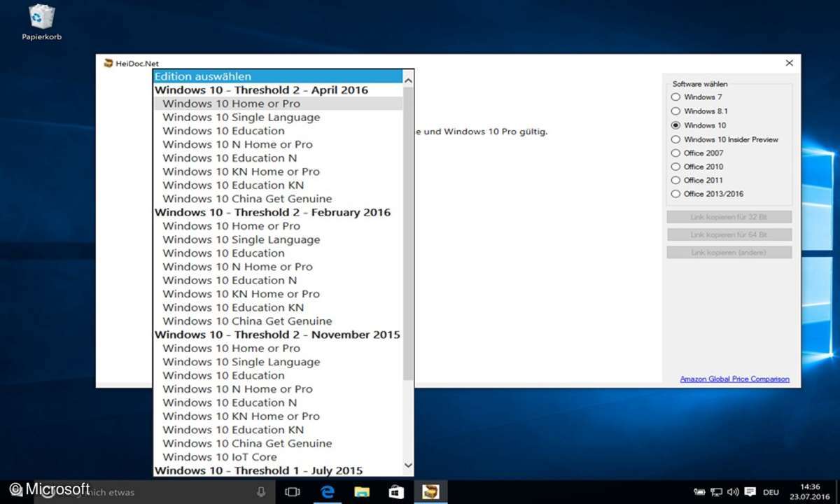Click the Cortana microphone icon
This screenshot has width=840, height=504.
pyautogui.click(x=261, y=492)
